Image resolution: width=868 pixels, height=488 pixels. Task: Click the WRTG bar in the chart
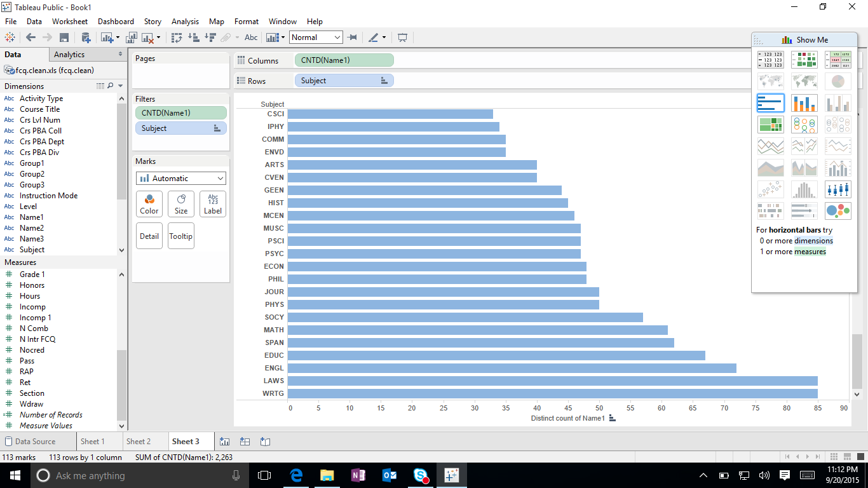(x=552, y=393)
